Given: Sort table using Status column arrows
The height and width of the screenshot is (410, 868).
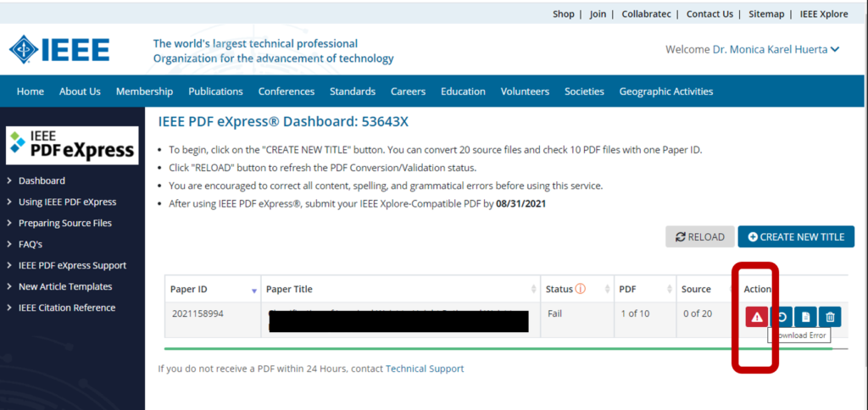Looking at the screenshot, I should (607, 289).
